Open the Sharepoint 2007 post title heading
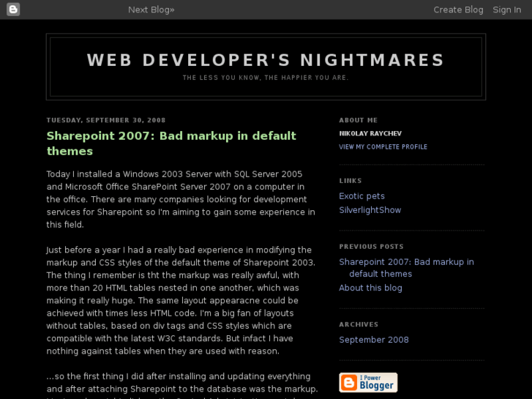532x399 pixels. [171, 143]
